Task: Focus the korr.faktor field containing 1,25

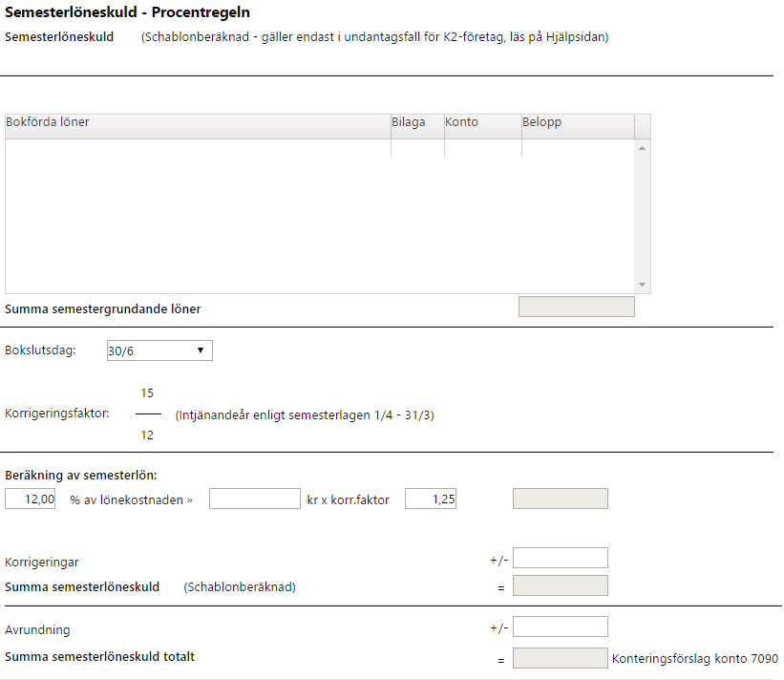Action: (x=431, y=499)
